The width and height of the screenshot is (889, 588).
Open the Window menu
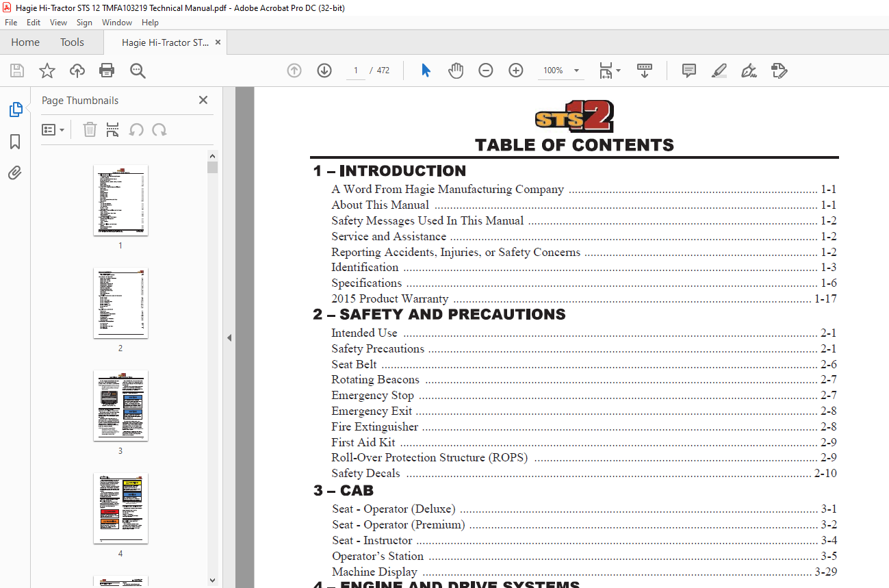tap(117, 23)
